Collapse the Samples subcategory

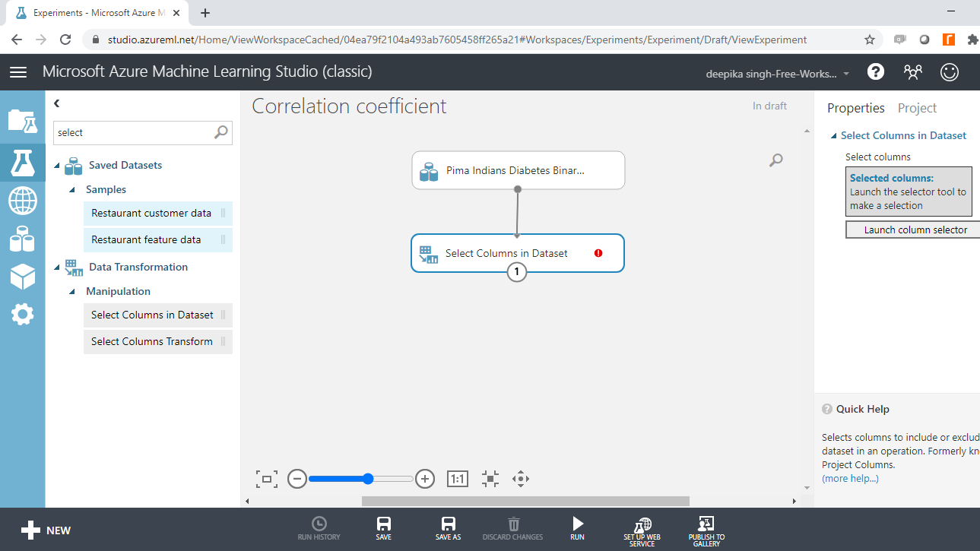coord(71,190)
